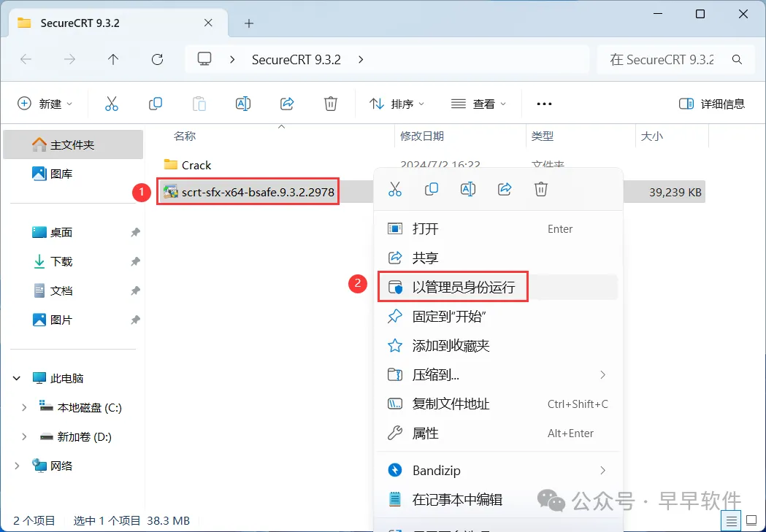Switch to details list view in the status bar

732,521
